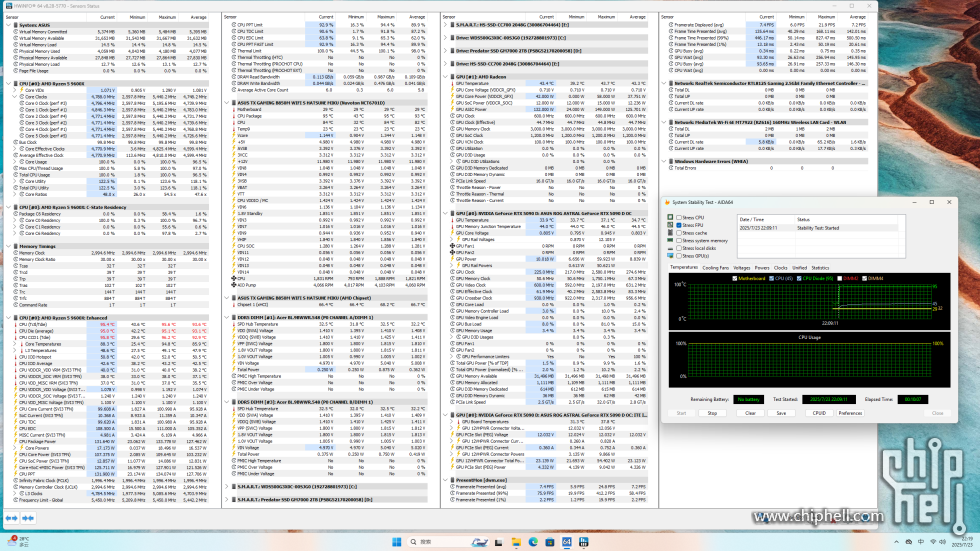Click the HWiNFO app icon in title bar
This screenshot has height=551, width=980.
pyautogui.click(x=8, y=6)
